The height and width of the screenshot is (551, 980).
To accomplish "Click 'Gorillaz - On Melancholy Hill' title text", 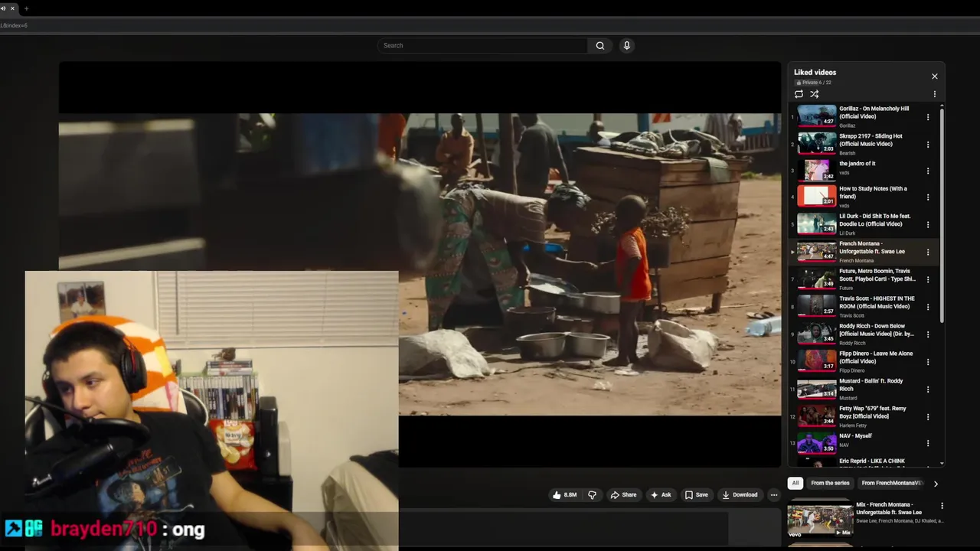I will point(874,112).
